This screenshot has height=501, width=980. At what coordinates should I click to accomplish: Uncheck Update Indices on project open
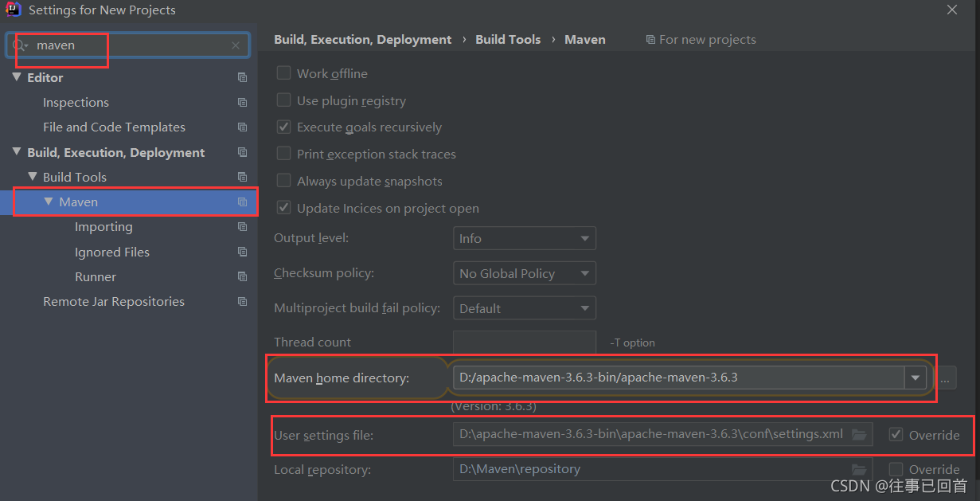pyautogui.click(x=283, y=208)
